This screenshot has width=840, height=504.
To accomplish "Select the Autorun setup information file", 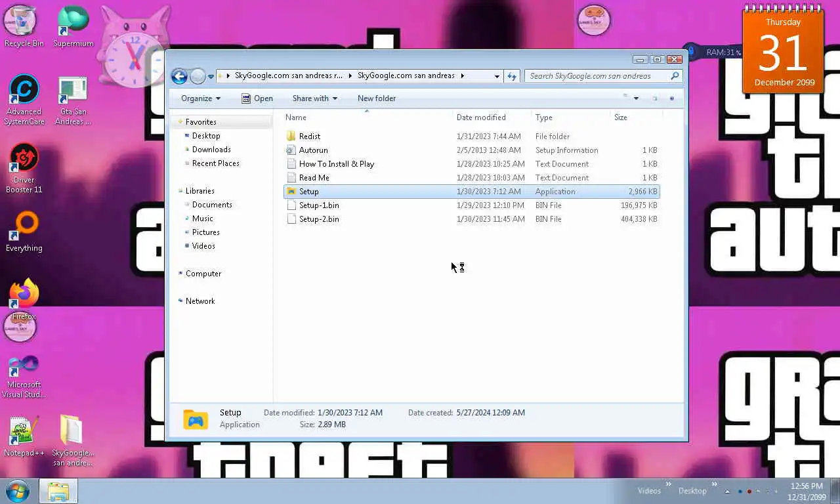I will coord(471,150).
